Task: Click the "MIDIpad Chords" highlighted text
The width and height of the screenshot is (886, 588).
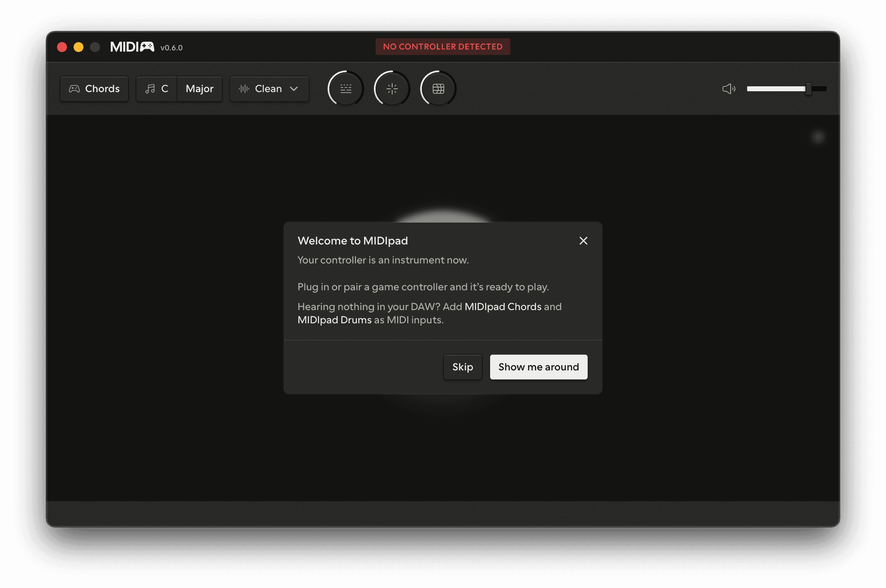Action: (503, 307)
